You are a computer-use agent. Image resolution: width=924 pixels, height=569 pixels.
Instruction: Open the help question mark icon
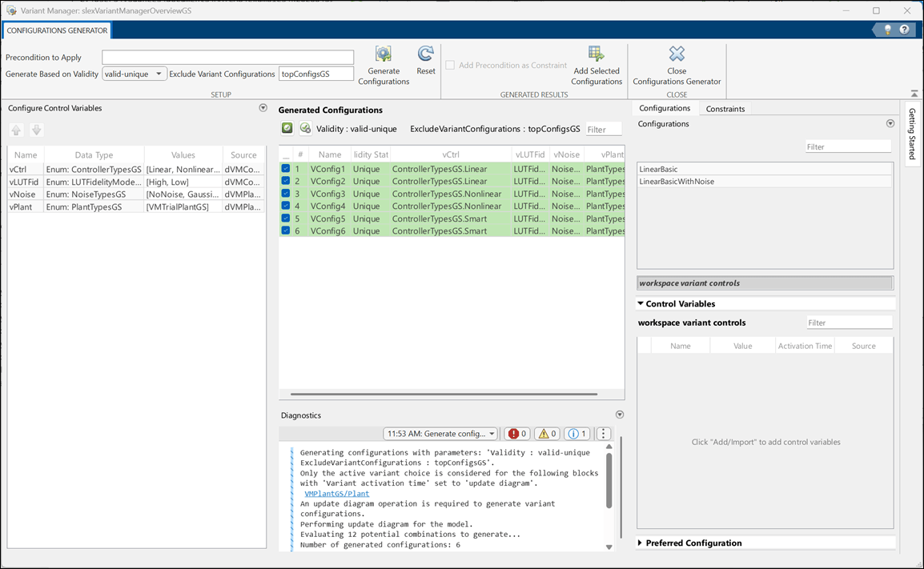pyautogui.click(x=904, y=30)
